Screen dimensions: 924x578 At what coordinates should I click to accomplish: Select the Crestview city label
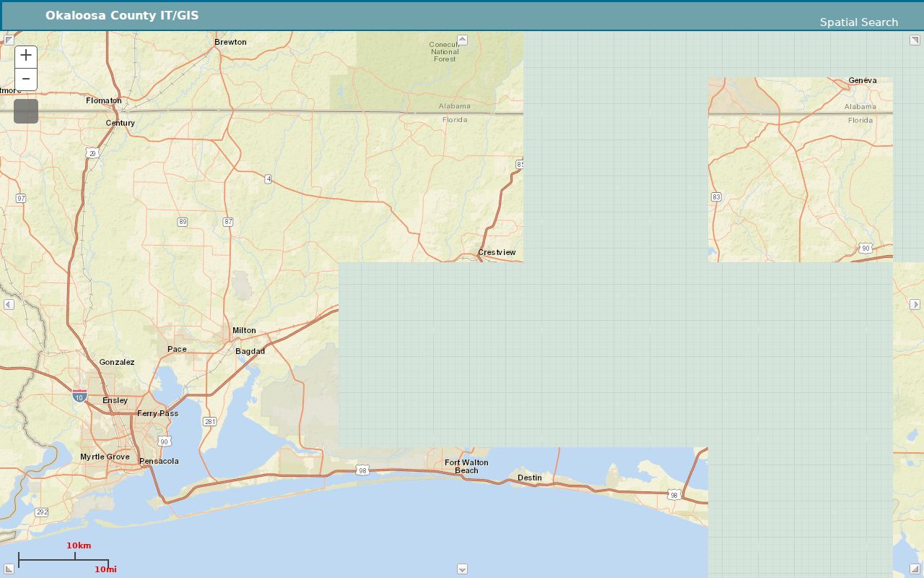(x=497, y=252)
